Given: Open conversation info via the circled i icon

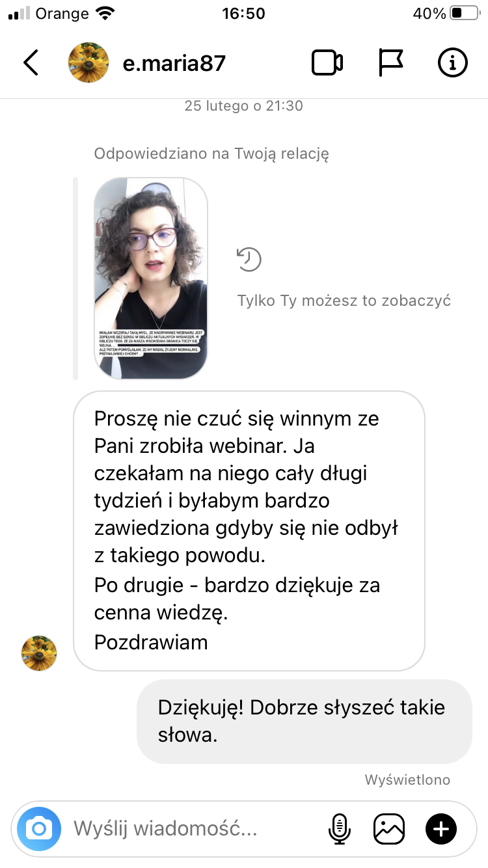Looking at the screenshot, I should [452, 63].
